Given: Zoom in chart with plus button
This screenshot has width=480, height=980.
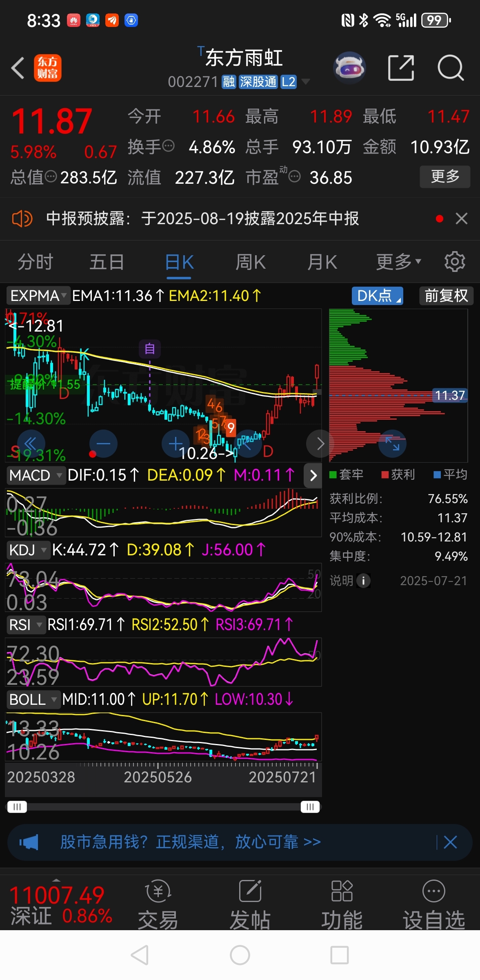Looking at the screenshot, I should [x=176, y=443].
